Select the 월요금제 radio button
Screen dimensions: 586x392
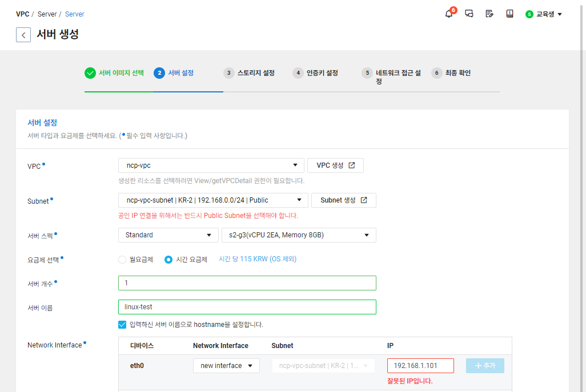(x=122, y=260)
